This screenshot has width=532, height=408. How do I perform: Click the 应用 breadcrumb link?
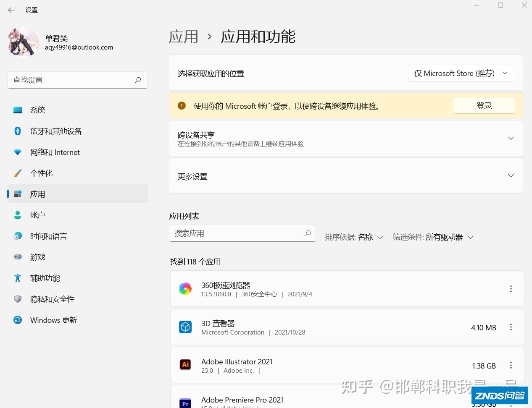click(x=183, y=37)
